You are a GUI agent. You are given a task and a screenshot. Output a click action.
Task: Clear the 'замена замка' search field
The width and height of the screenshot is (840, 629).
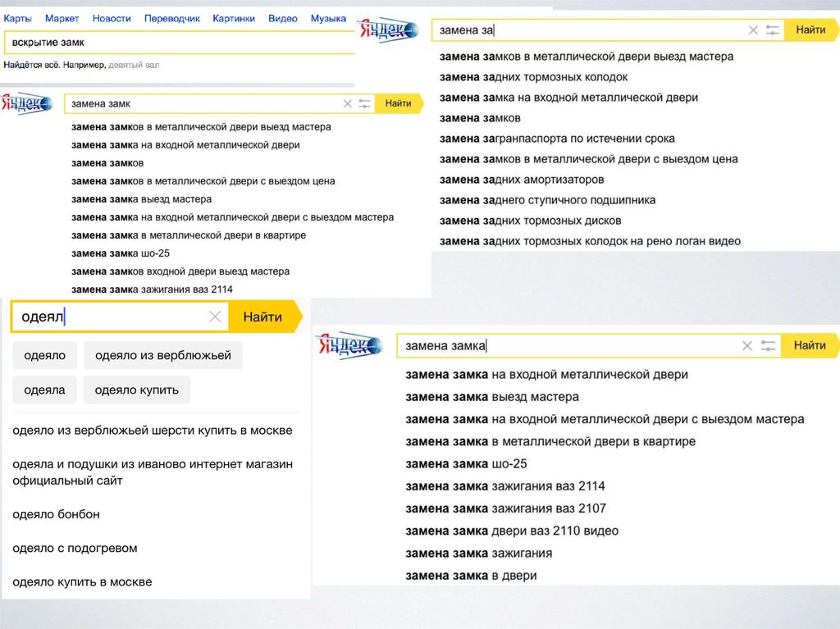point(746,345)
